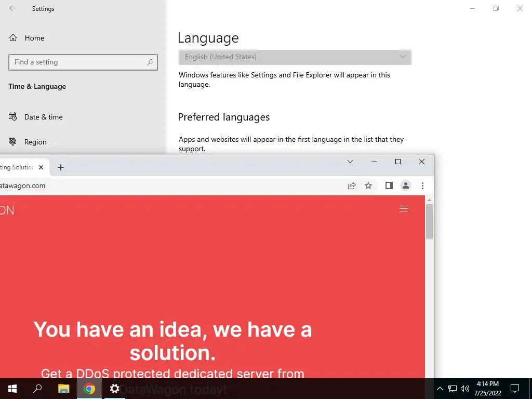Click the Language page title
532x399 pixels.
[x=208, y=38]
